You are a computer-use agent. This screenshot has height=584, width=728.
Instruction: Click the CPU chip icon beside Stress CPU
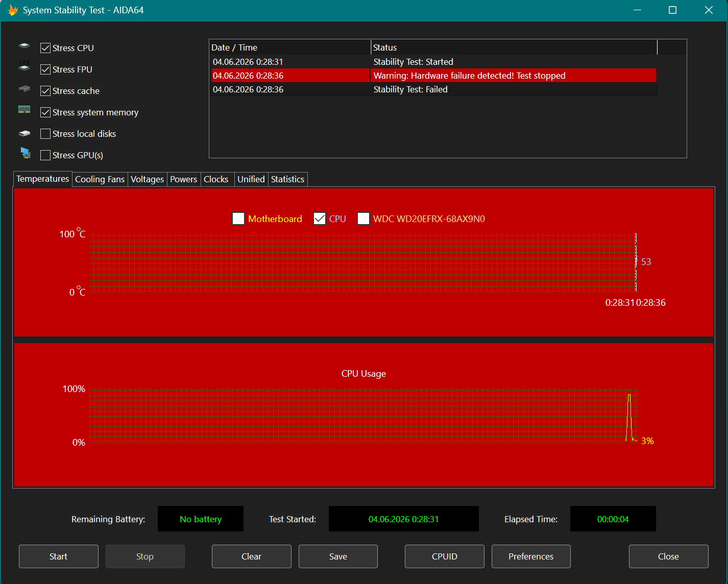pyautogui.click(x=24, y=46)
